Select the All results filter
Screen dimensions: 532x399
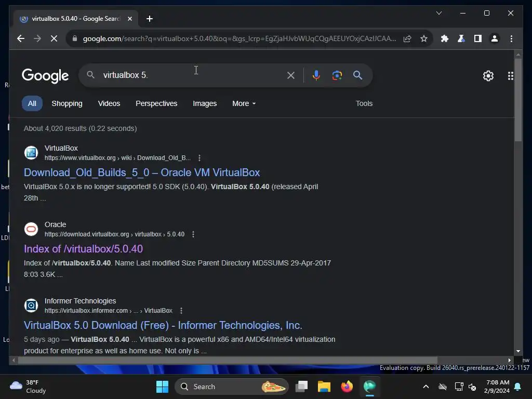(32, 103)
